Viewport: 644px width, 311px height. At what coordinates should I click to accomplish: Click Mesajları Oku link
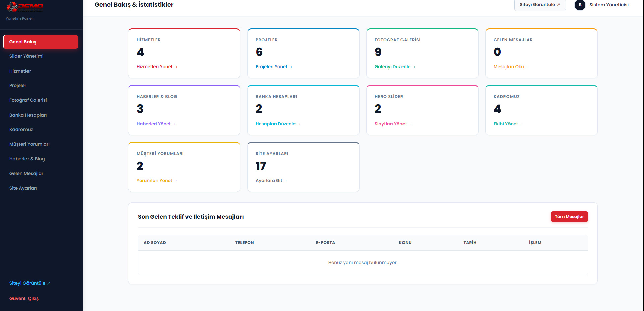point(511,66)
